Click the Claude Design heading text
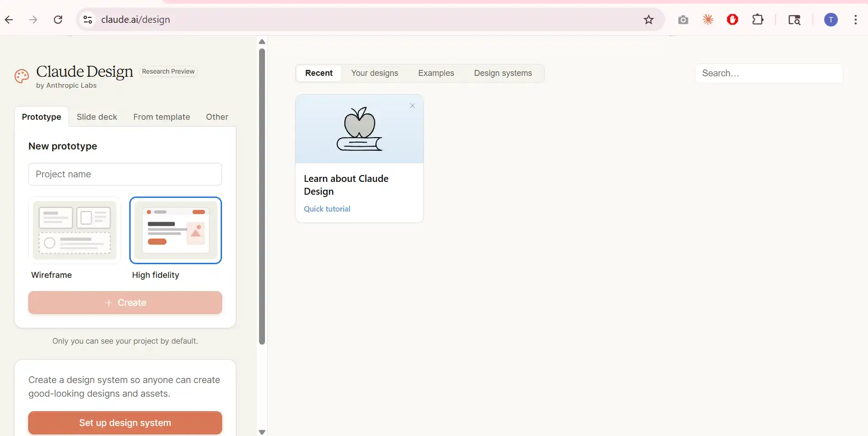The image size is (868, 436). click(85, 72)
